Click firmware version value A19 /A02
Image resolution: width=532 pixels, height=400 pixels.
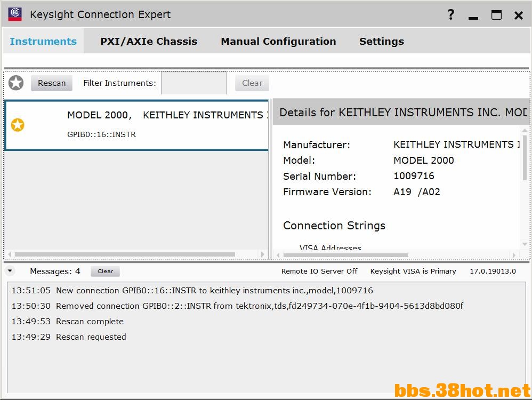pyautogui.click(x=417, y=192)
